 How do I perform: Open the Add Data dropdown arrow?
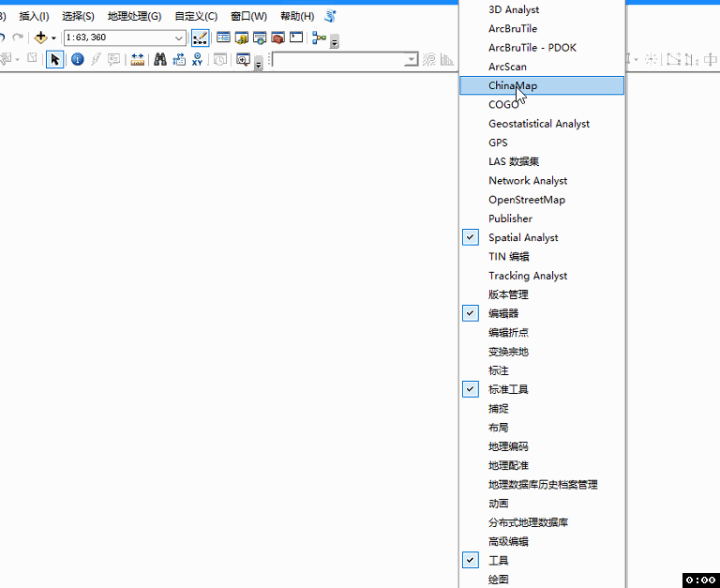click(x=53, y=38)
